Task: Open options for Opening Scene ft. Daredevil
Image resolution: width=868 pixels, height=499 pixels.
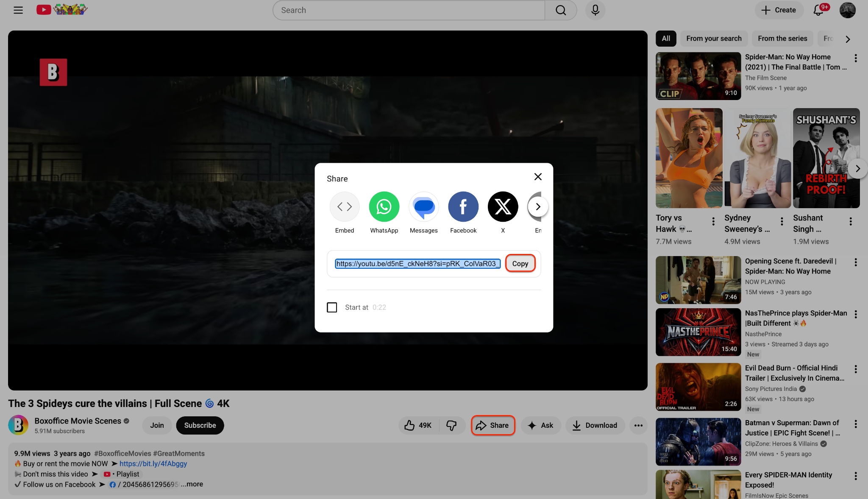Action: coord(855,262)
